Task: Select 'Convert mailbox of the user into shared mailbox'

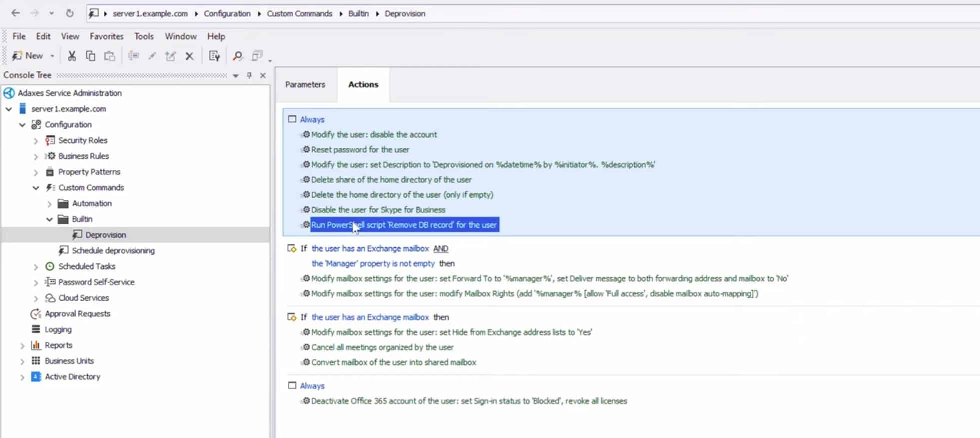Action: 394,362
